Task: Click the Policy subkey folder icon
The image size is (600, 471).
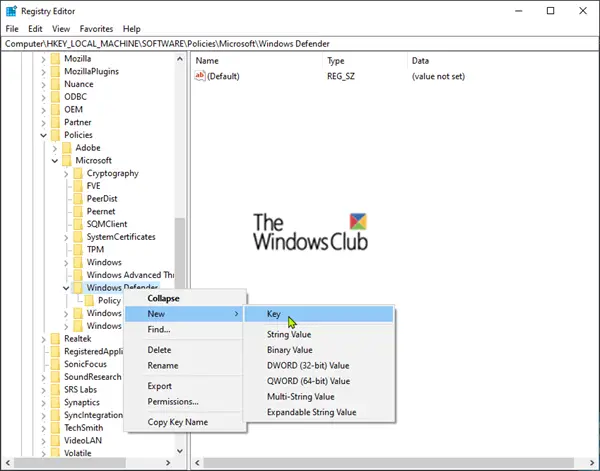Action: coord(89,300)
